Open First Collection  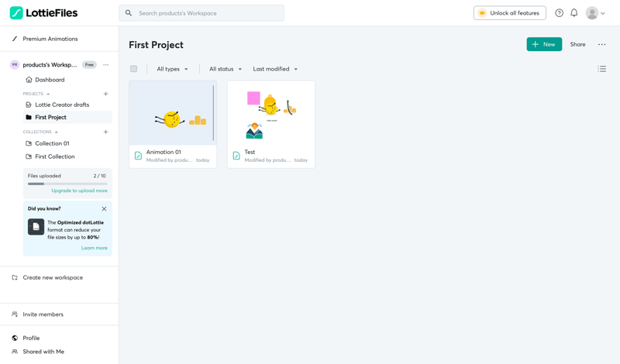pyautogui.click(x=55, y=156)
